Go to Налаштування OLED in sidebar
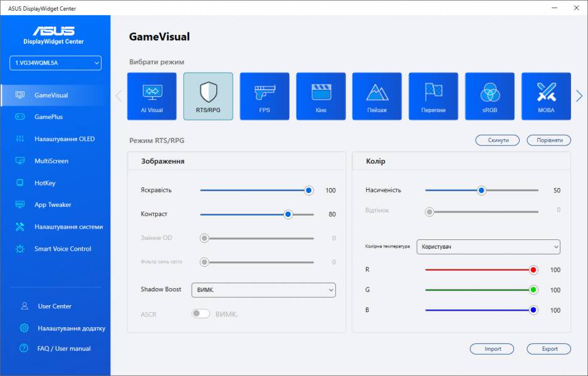Screen dimensions: 588x376 [64, 139]
